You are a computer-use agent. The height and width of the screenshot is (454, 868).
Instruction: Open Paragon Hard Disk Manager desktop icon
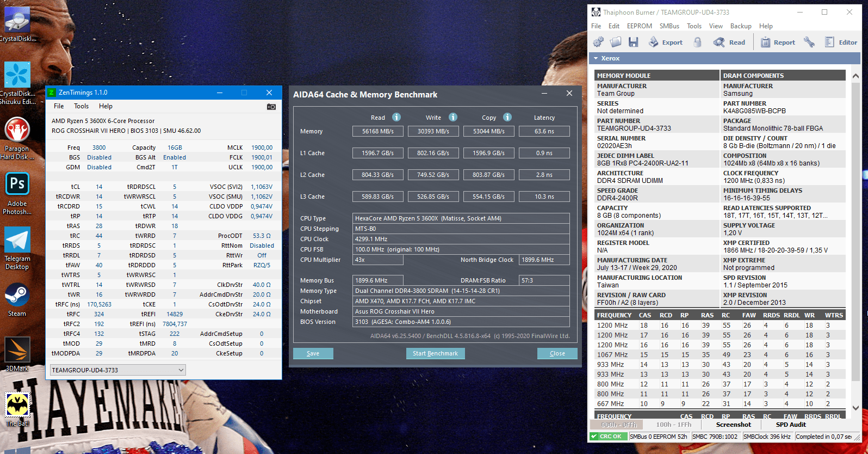(x=17, y=138)
